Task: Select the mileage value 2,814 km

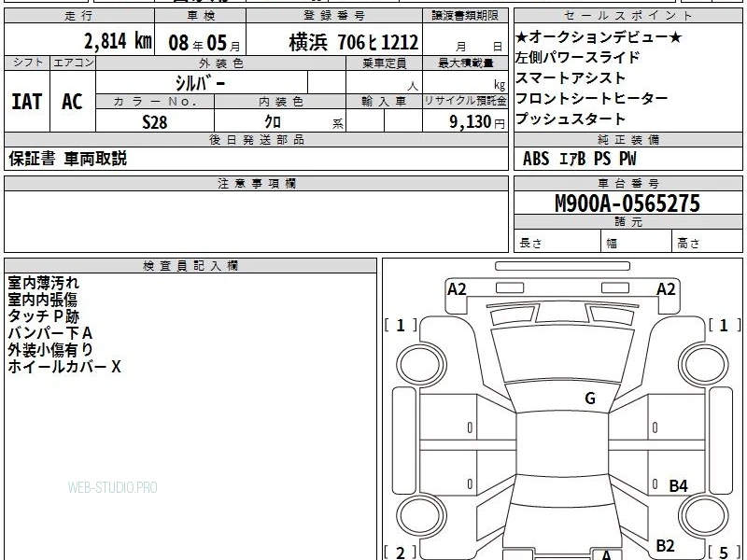Action: click(x=118, y=41)
